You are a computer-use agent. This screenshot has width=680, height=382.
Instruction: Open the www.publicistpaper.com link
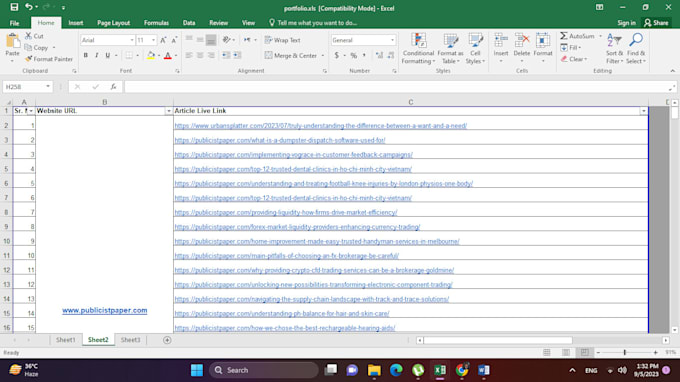click(x=105, y=310)
